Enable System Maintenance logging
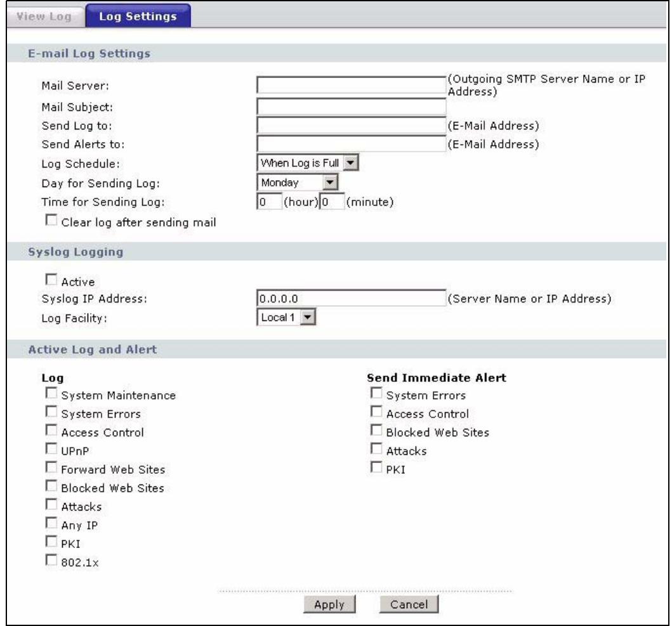Image resolution: width=672 pixels, height=626 pixels. pos(51,393)
